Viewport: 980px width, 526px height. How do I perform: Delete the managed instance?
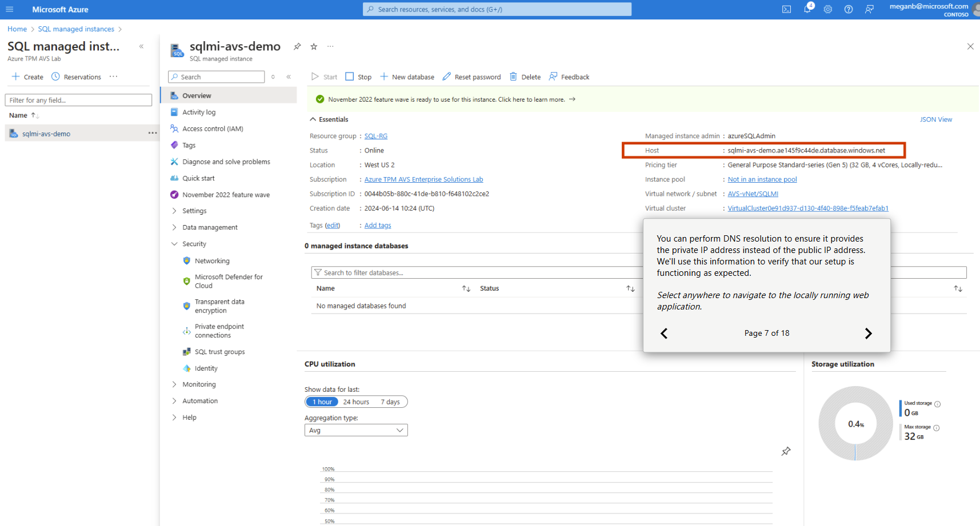pyautogui.click(x=525, y=77)
